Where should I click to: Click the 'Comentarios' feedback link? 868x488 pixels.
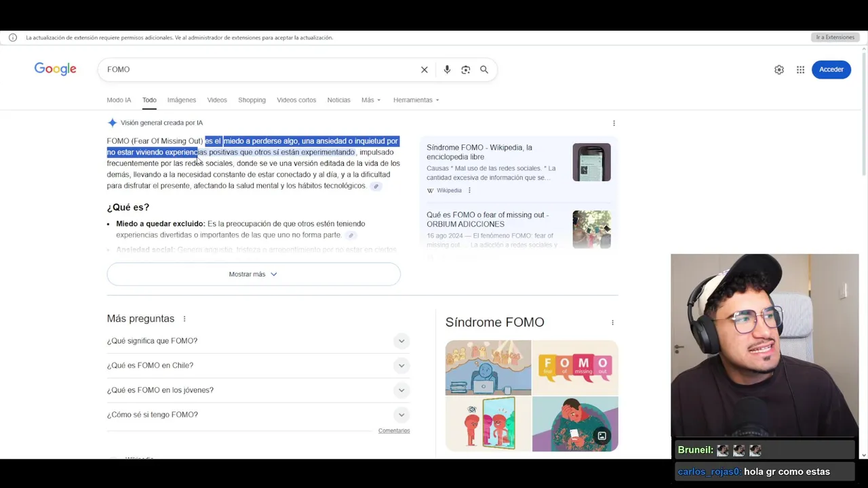click(x=394, y=431)
